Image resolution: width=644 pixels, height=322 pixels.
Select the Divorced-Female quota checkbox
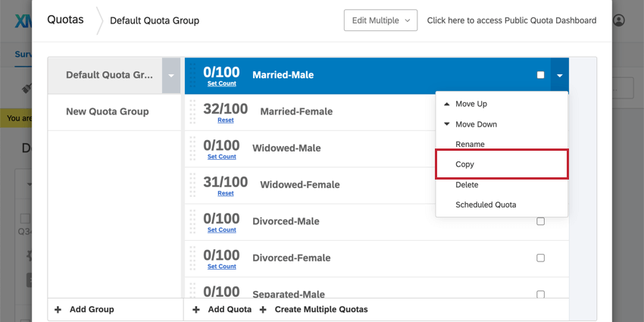coord(540,258)
